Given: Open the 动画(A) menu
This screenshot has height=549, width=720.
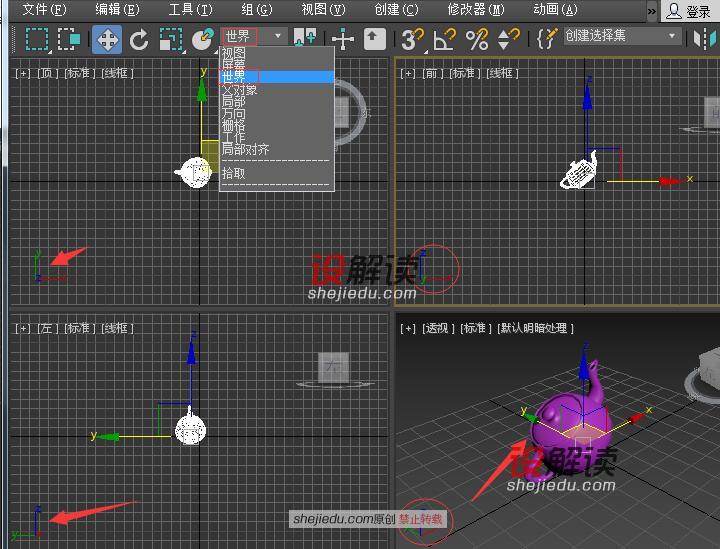Looking at the screenshot, I should [x=555, y=10].
